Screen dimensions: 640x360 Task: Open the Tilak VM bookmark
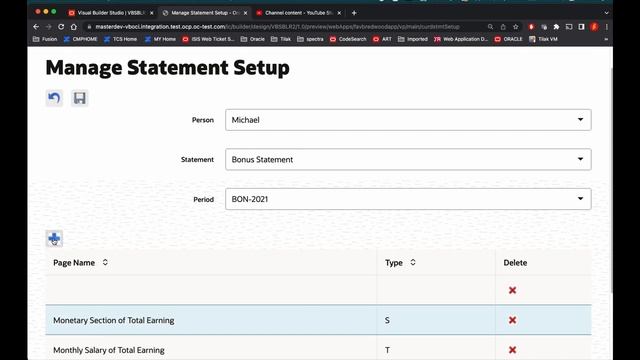[543, 39]
